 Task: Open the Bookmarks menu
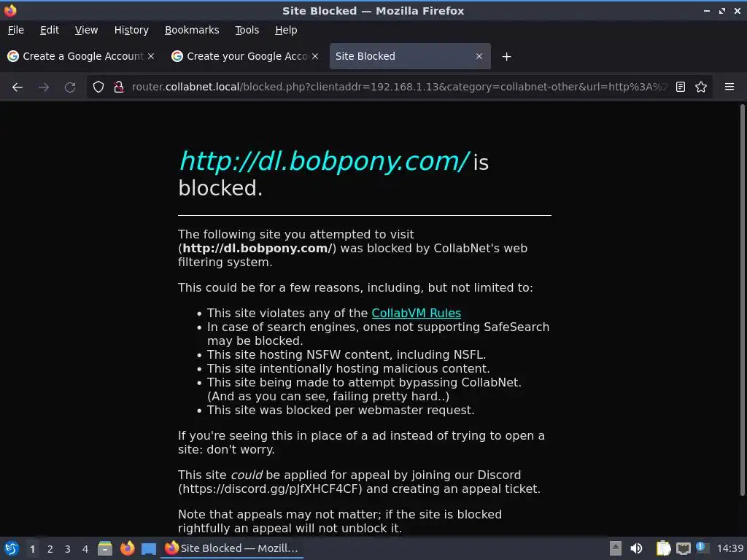pos(192,30)
